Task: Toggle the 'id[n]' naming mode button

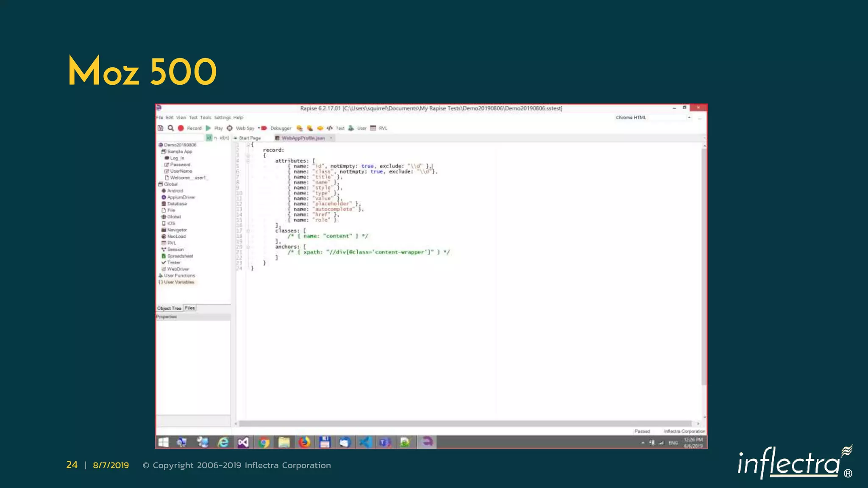Action: 224,138
